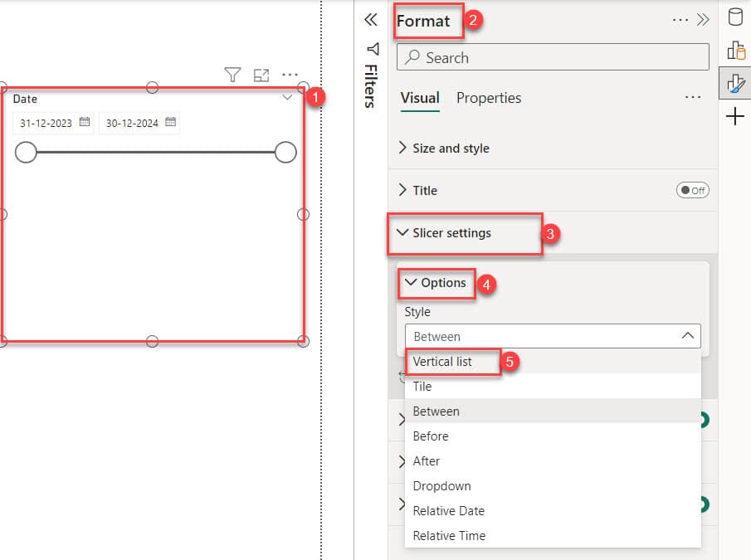Switch to the Visual tab

(x=420, y=98)
